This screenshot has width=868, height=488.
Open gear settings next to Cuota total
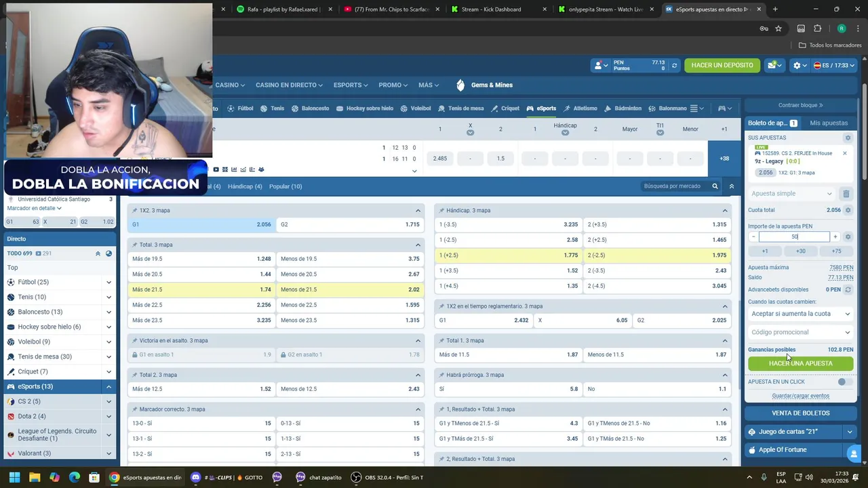(x=848, y=210)
